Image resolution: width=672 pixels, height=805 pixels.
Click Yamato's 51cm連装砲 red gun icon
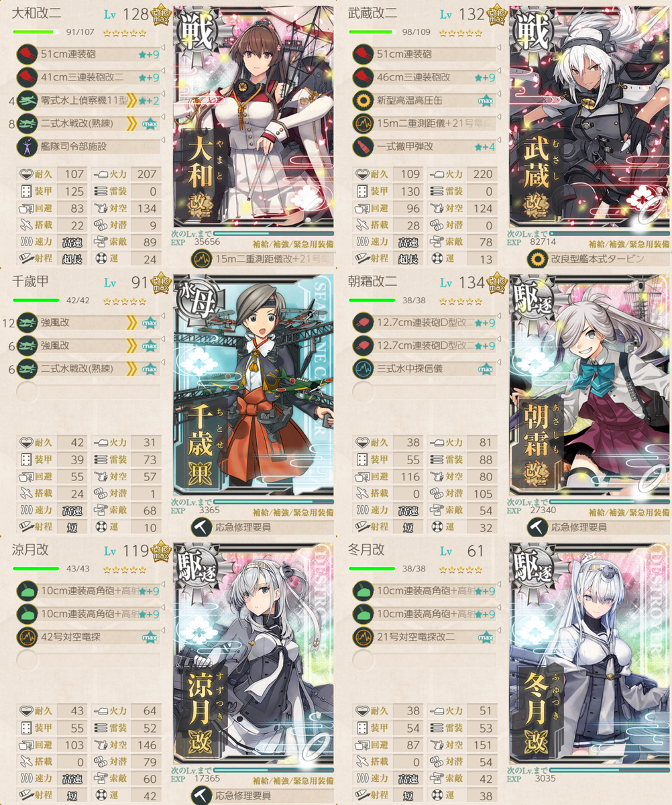pos(27,54)
